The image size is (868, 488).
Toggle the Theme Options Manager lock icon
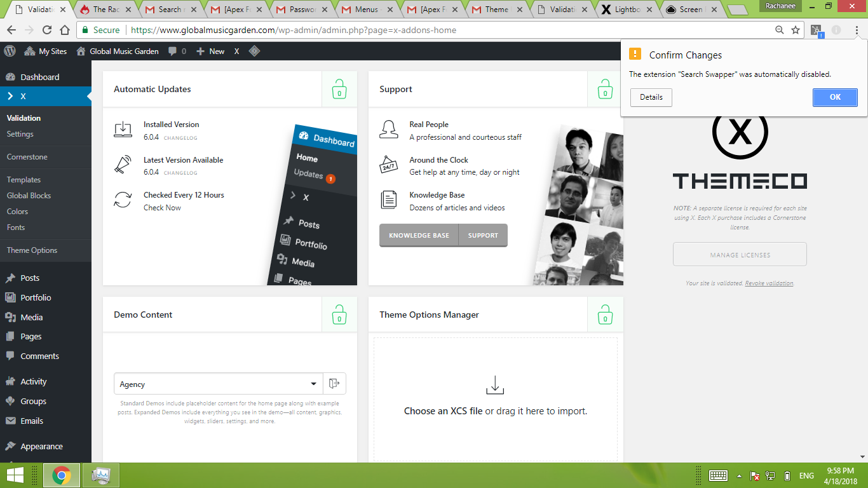605,315
